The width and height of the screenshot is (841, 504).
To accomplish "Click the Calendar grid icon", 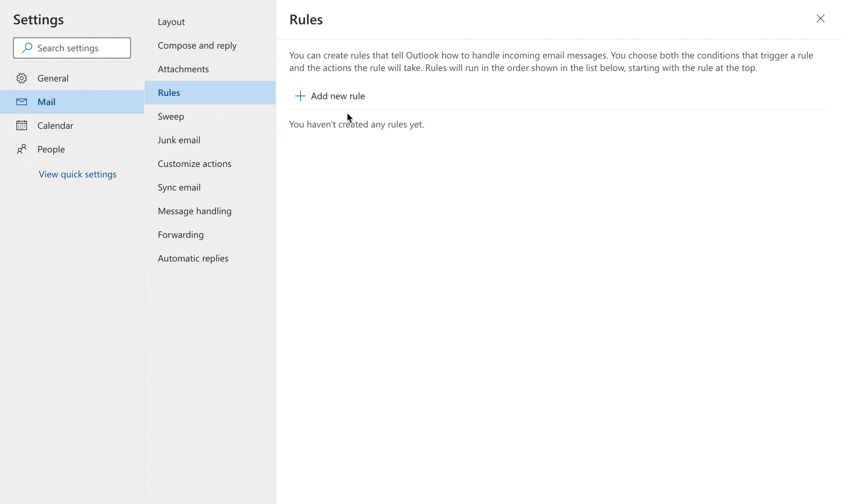I will click(22, 125).
